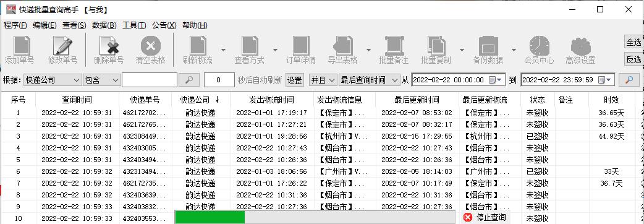The image size is (644, 224).
Task: Click tracking number cell 432313494...
Action: click(145, 171)
